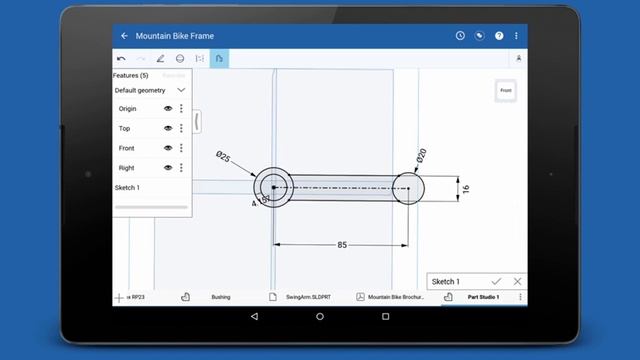Viewport: 640px width, 360px height.
Task: Click the Sketch 1 dialog name field
Action: pyautogui.click(x=446, y=282)
